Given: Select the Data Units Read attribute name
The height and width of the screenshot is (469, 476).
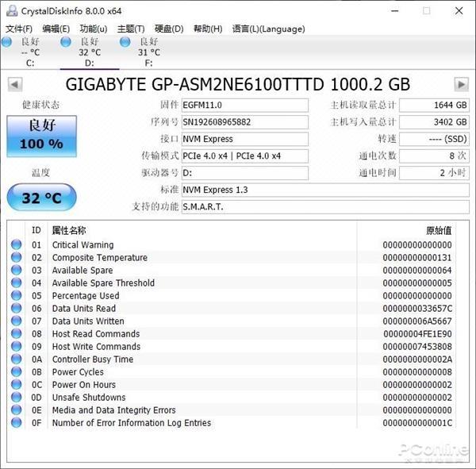Looking at the screenshot, I should [84, 309].
